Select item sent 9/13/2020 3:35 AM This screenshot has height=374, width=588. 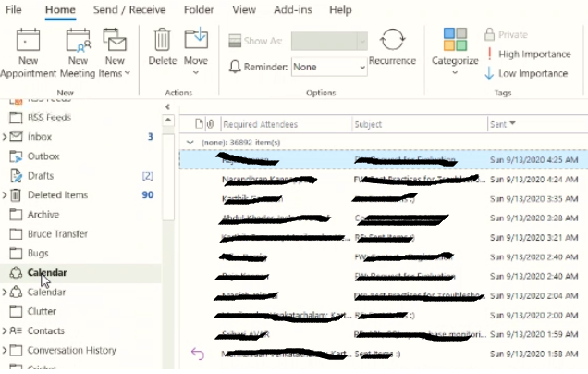[384, 199]
